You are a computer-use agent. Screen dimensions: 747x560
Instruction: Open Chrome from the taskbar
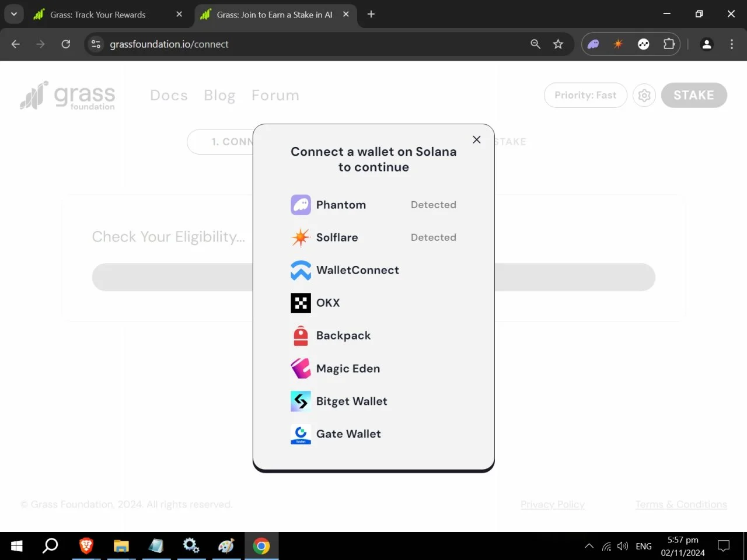click(x=261, y=546)
